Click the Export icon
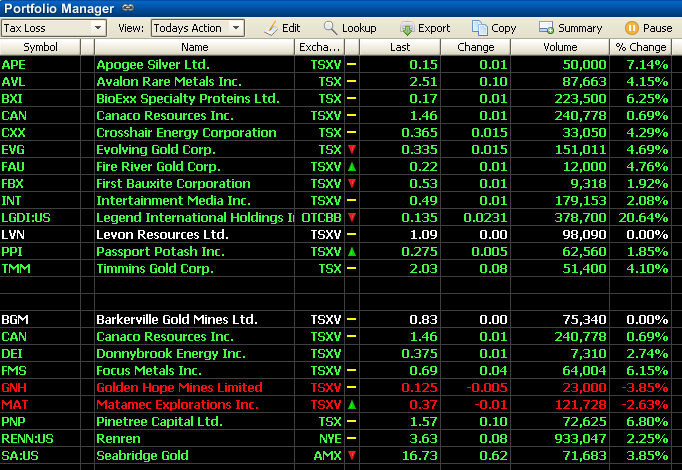 click(406, 28)
